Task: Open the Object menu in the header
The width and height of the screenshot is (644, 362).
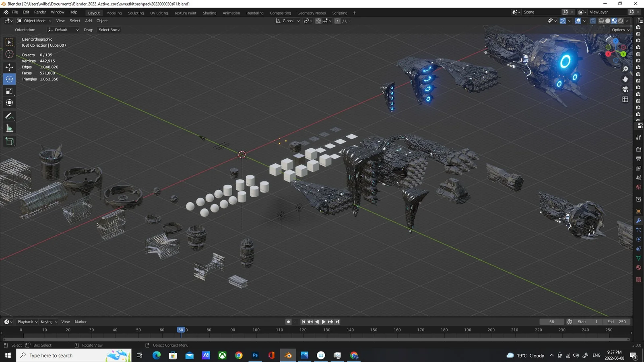Action: [102, 21]
